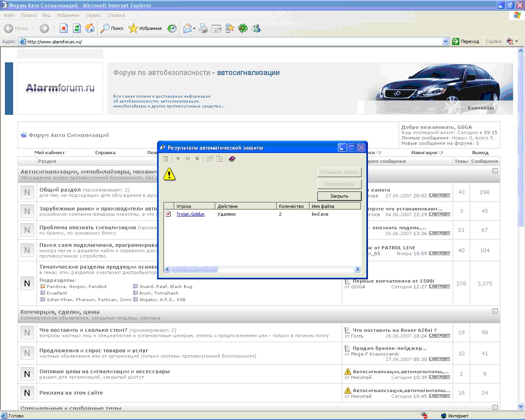Stop page loading with the red X icon
The height and width of the screenshot is (420, 525).
tap(64, 28)
